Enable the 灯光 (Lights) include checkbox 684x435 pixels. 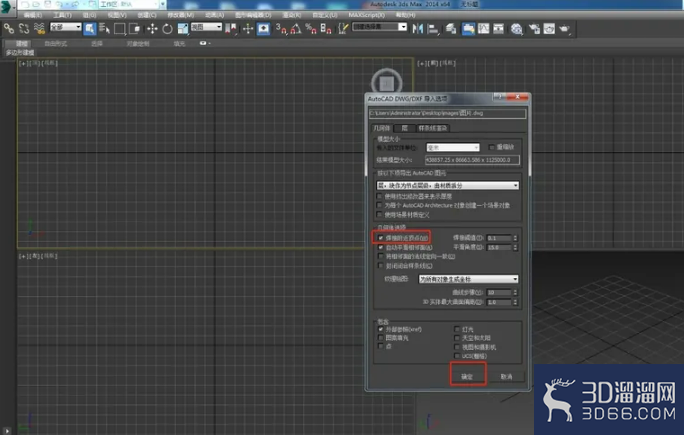(458, 327)
